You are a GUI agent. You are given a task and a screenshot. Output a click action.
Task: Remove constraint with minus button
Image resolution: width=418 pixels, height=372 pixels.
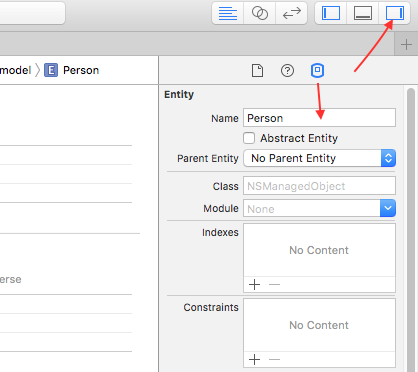(274, 359)
